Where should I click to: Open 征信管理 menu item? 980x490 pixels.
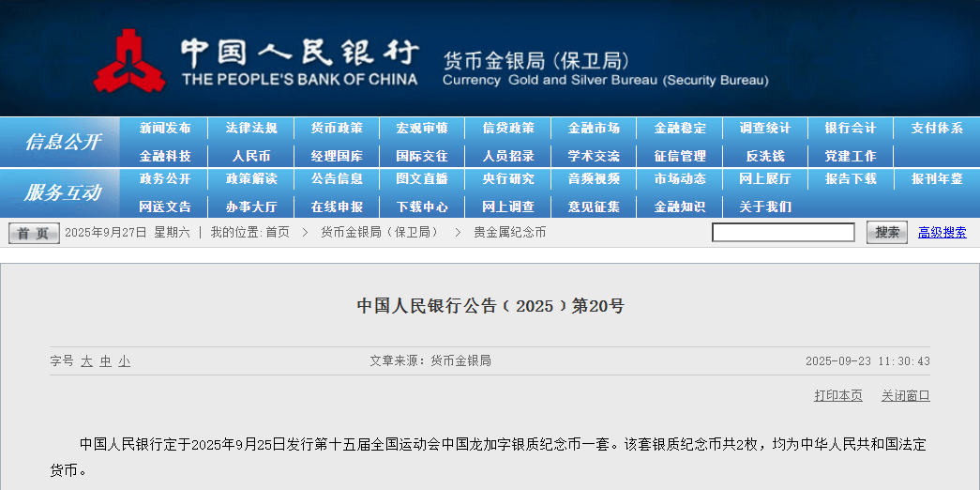point(680,156)
